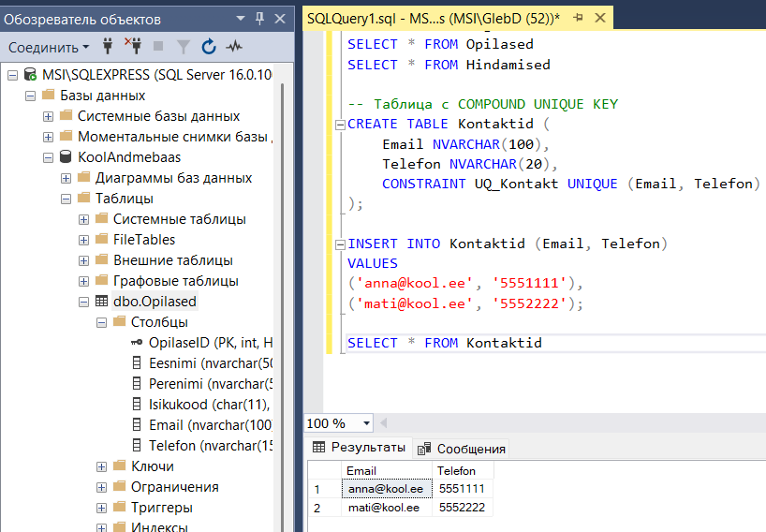This screenshot has width=766, height=532.
Task: Expand Внешние таблицы folder
Action: (x=83, y=261)
